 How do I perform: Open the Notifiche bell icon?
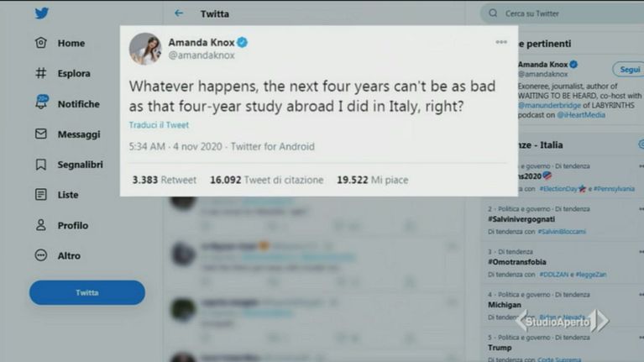[x=41, y=102]
